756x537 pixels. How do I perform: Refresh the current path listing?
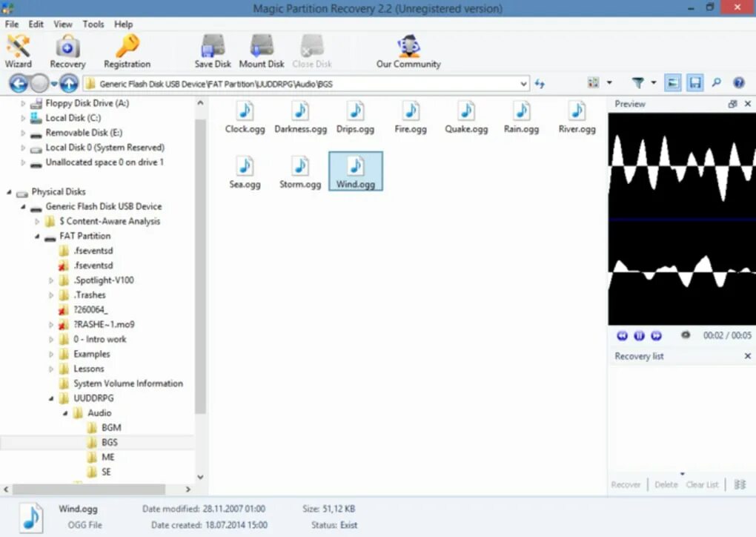tap(540, 84)
